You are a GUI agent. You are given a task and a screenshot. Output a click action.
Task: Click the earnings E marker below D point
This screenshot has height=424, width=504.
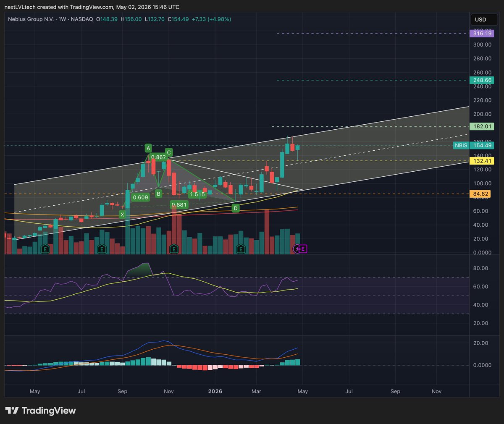click(x=241, y=249)
